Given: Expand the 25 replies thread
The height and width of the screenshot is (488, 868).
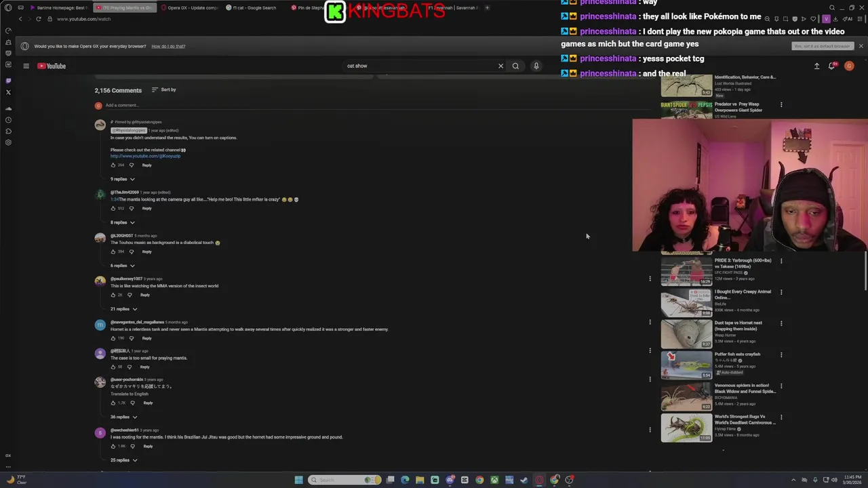Looking at the screenshot, I should (124, 460).
